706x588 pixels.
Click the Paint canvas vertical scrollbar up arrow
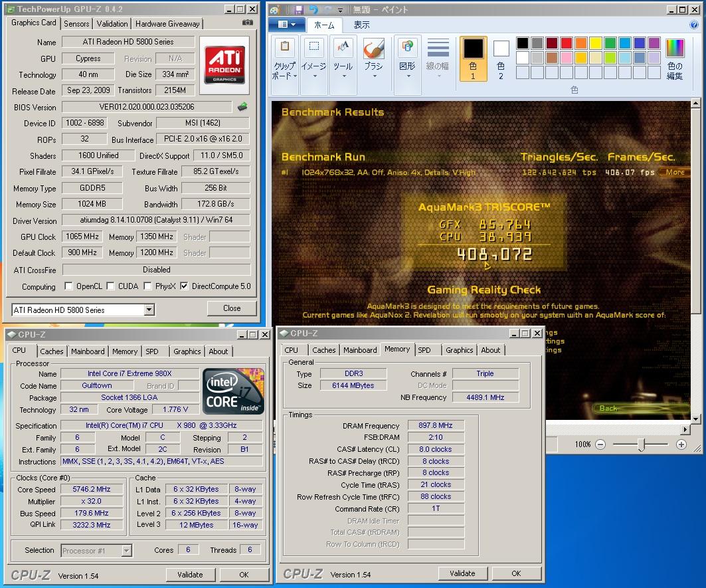(x=695, y=104)
